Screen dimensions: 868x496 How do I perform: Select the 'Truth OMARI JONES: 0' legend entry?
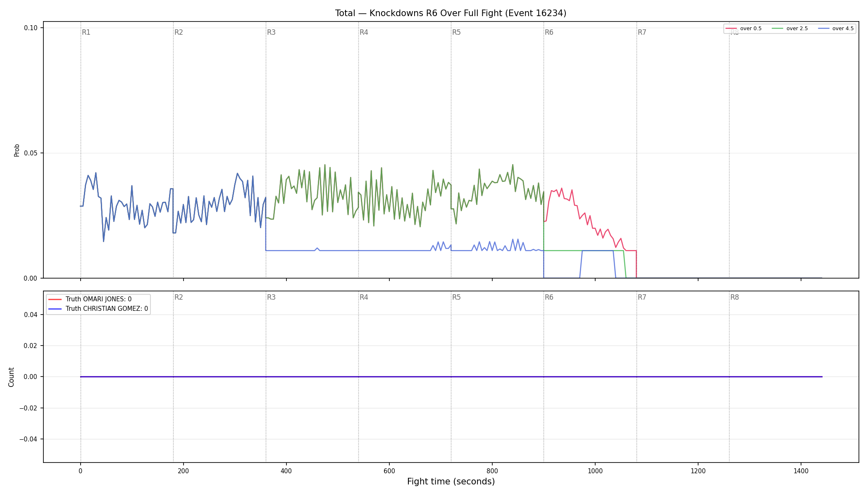pos(98,299)
